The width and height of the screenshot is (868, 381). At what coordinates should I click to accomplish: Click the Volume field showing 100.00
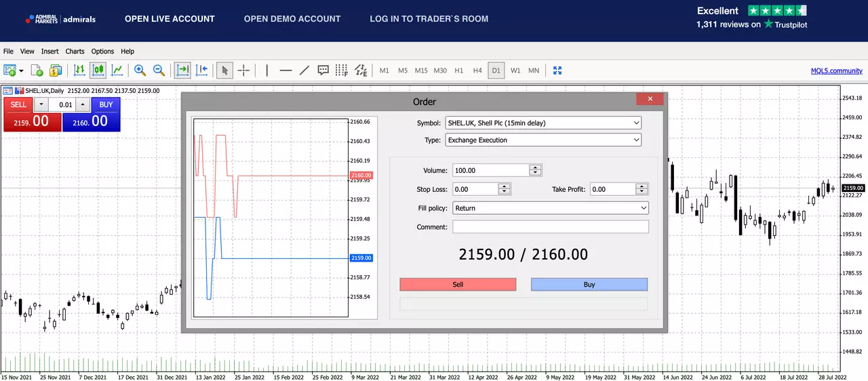490,171
